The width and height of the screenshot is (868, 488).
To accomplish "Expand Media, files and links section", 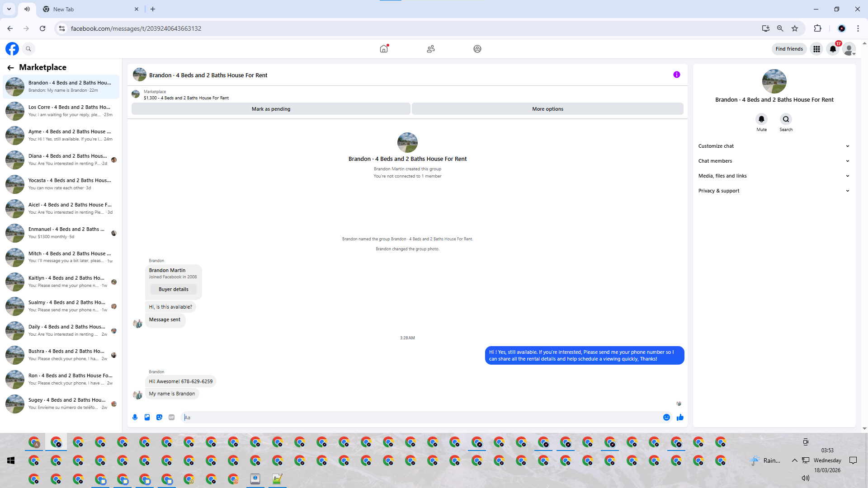I will pos(774,176).
